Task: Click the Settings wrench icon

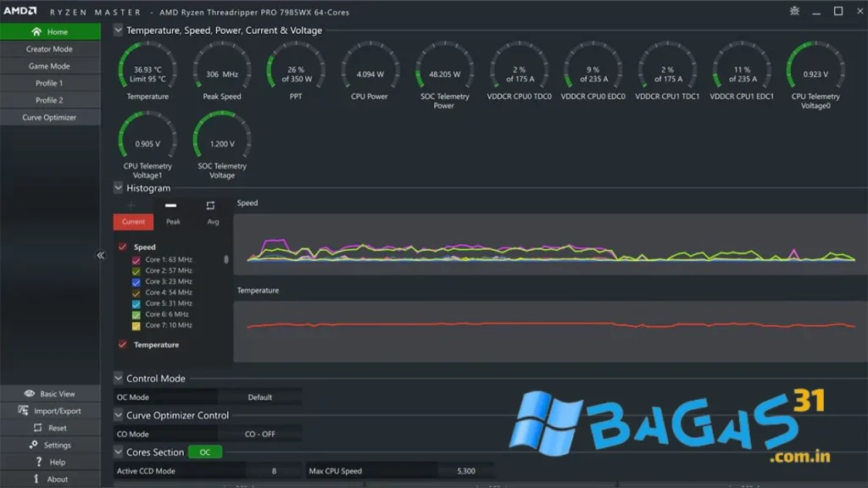Action: coord(34,444)
